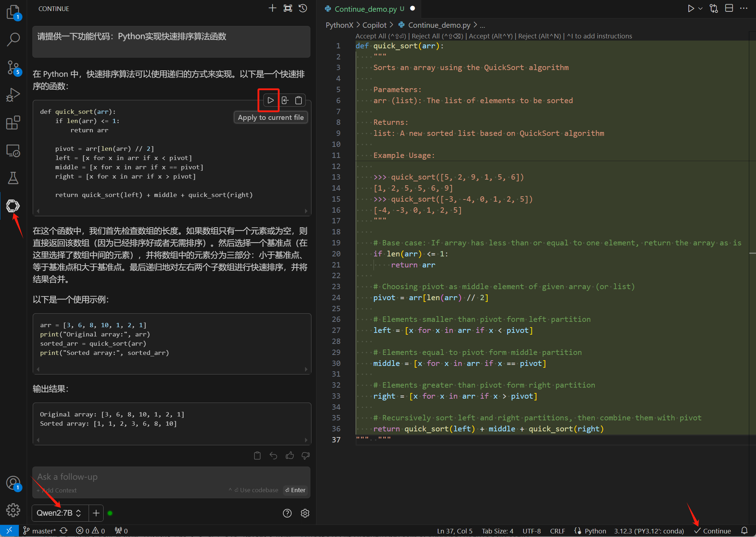The image size is (756, 537).
Task: Close the unsaved Continue_demo.py tab dot
Action: [x=413, y=9]
